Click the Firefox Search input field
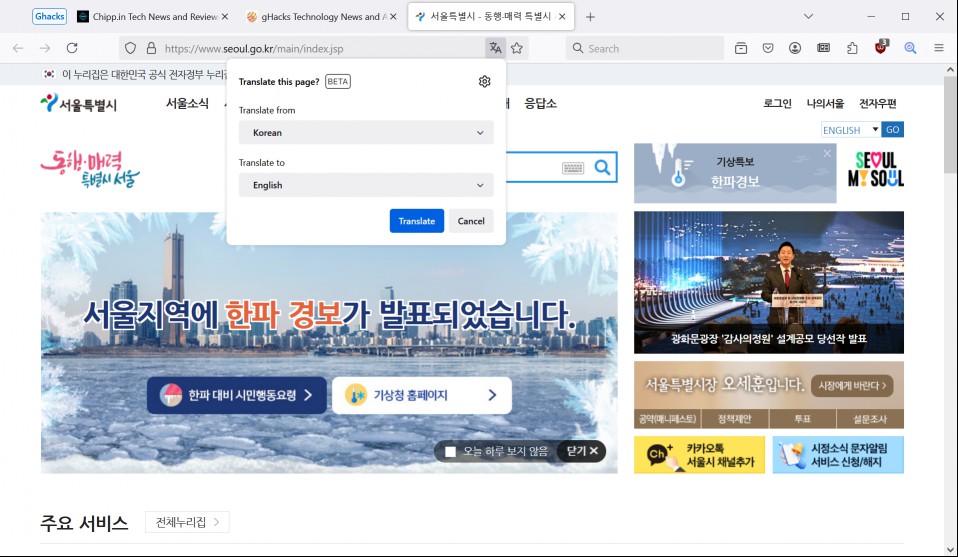Screen dimensions: 958x557 pyautogui.click(x=645, y=48)
